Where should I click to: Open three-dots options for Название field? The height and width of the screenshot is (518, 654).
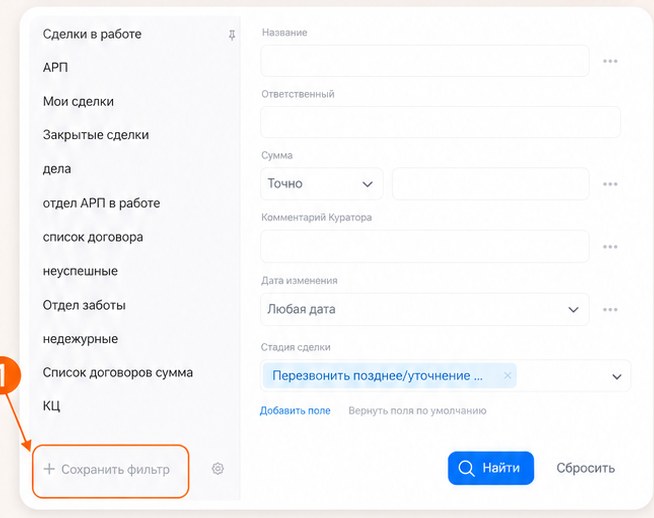point(610,61)
